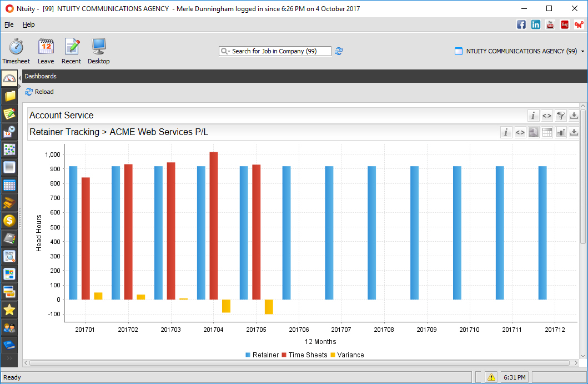Open the search type dropdown magnifier
Viewport: 588px width, 384px height.
pyautogui.click(x=225, y=51)
